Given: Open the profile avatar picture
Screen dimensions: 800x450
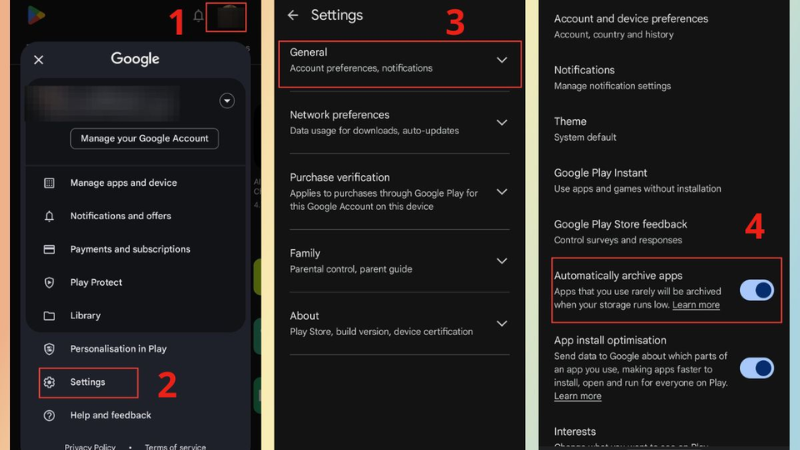Looking at the screenshot, I should pyautogui.click(x=230, y=17).
